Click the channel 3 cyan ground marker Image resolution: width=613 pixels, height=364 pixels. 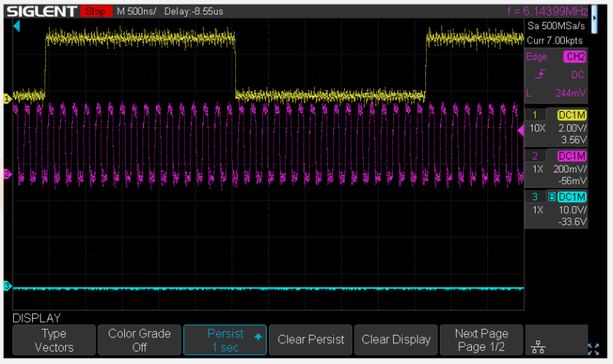pos(7,287)
